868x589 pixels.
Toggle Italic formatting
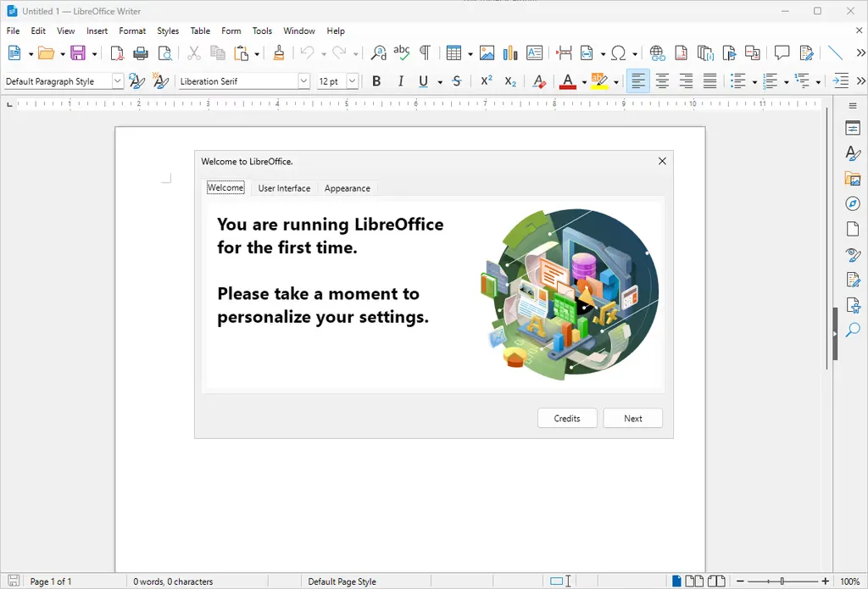400,81
